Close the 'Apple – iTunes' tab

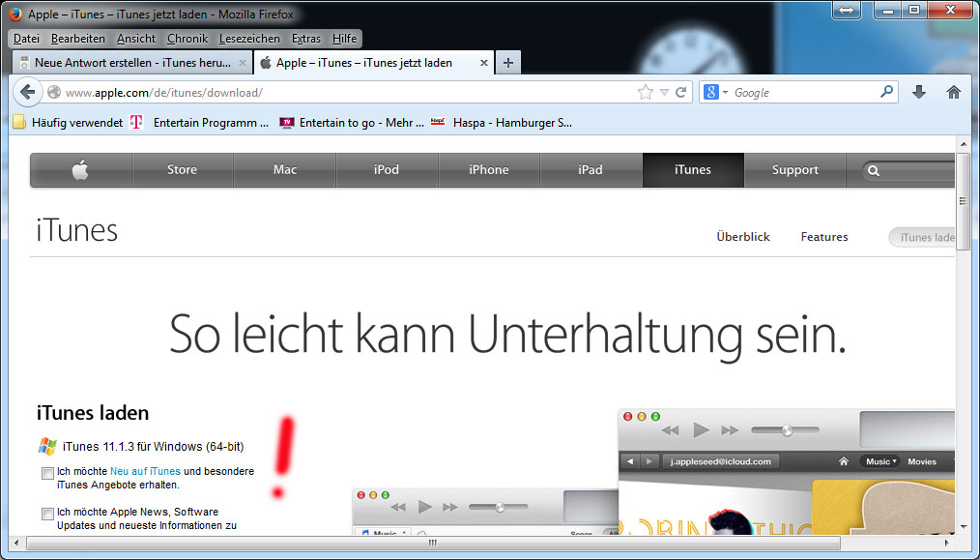[484, 63]
